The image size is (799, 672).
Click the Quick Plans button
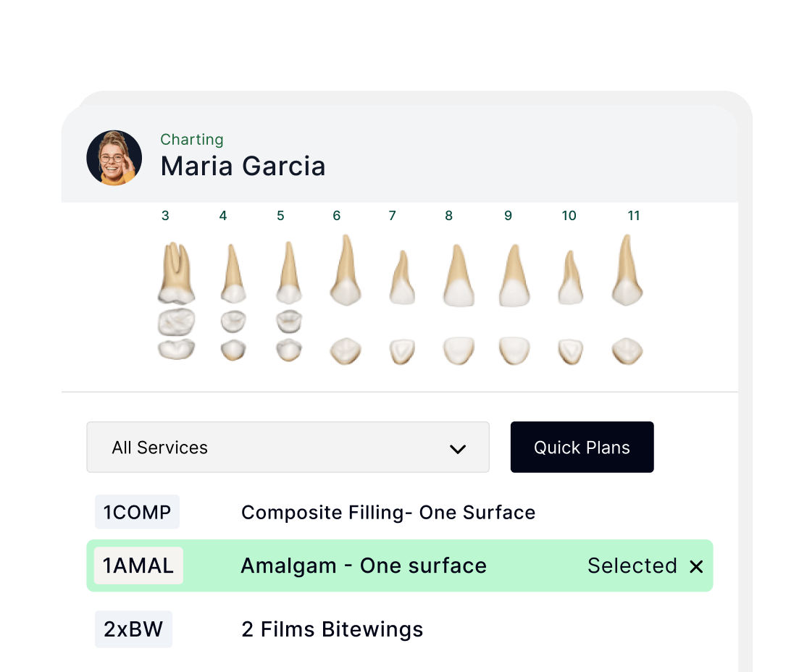582,447
